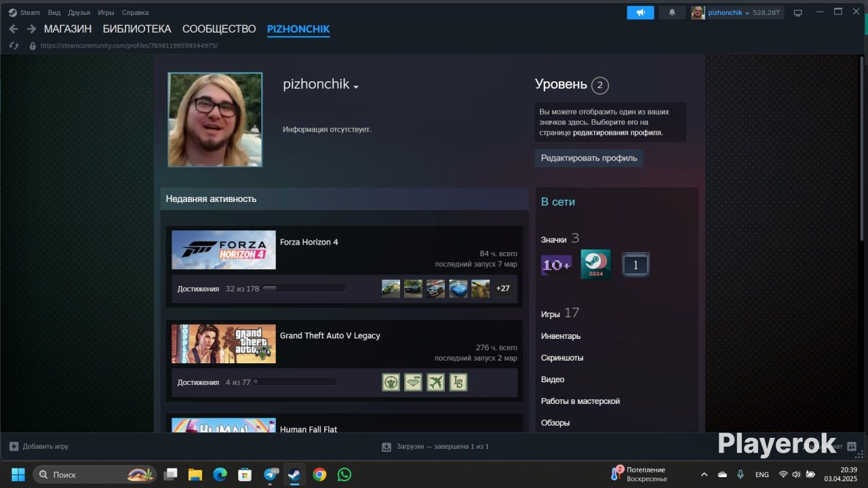Click the 10+ games badge
Screen dimensions: 868x488
[x=556, y=265]
